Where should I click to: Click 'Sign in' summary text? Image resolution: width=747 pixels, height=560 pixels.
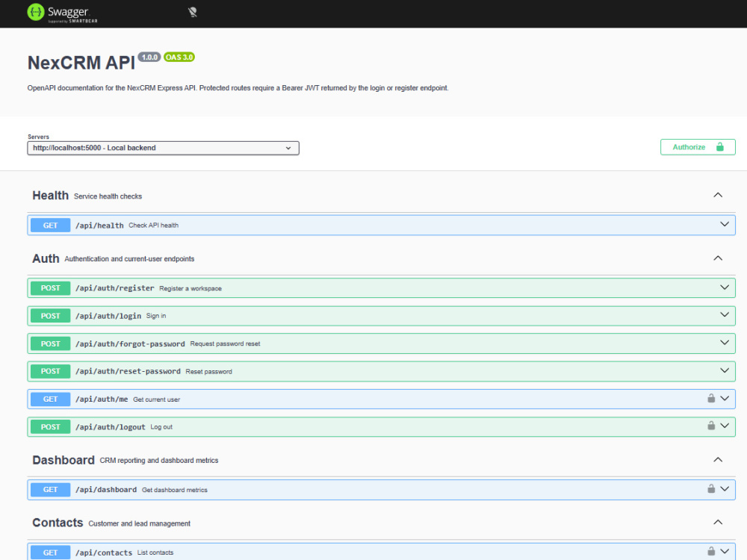click(156, 316)
